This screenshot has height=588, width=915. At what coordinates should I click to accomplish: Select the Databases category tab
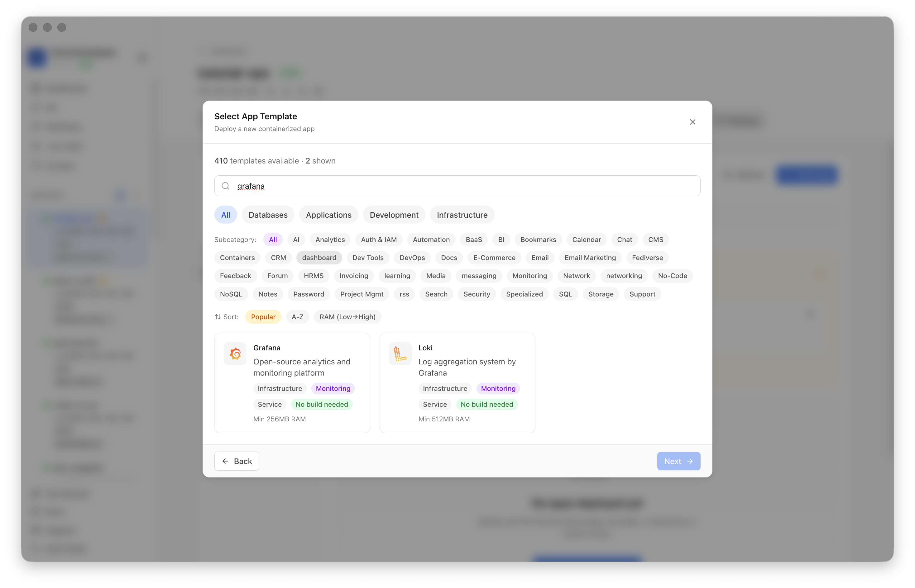click(268, 215)
